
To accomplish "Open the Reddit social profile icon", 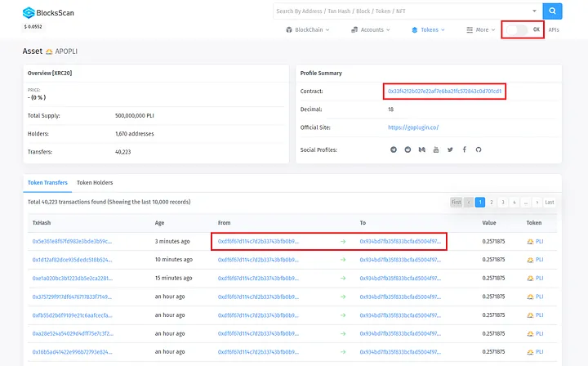I will 408,150.
